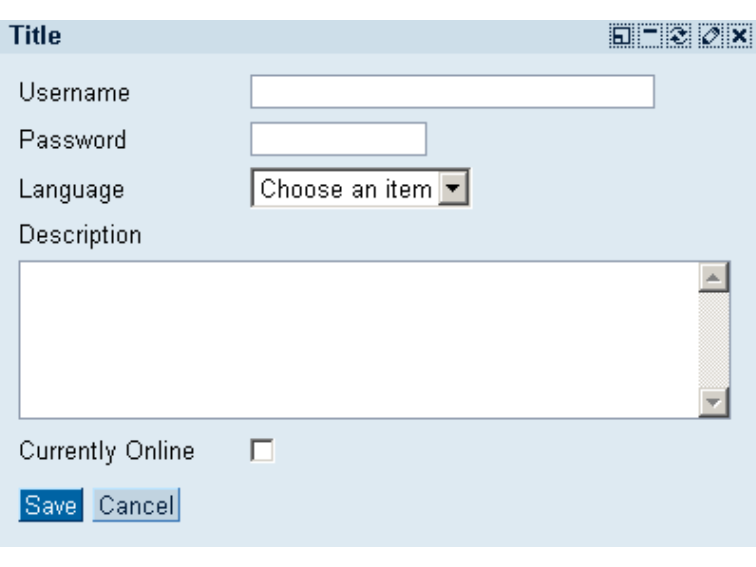This screenshot has width=756, height=567.
Task: Enable the Currently Online checkbox
Action: point(262,451)
